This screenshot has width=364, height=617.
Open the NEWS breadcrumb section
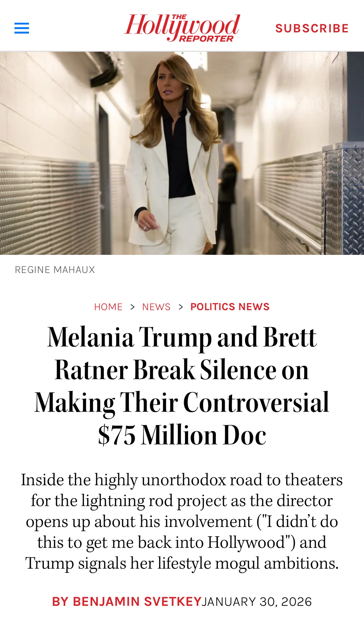156,307
